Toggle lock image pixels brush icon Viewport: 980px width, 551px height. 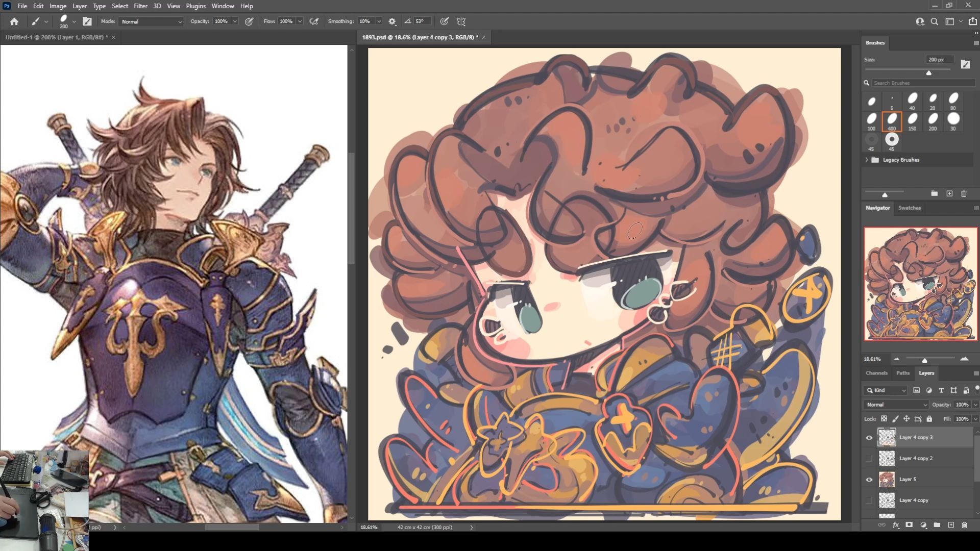(x=895, y=419)
